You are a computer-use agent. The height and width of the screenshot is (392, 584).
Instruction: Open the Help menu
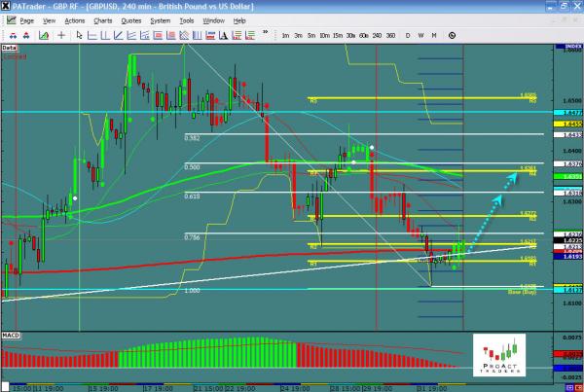pos(239,19)
